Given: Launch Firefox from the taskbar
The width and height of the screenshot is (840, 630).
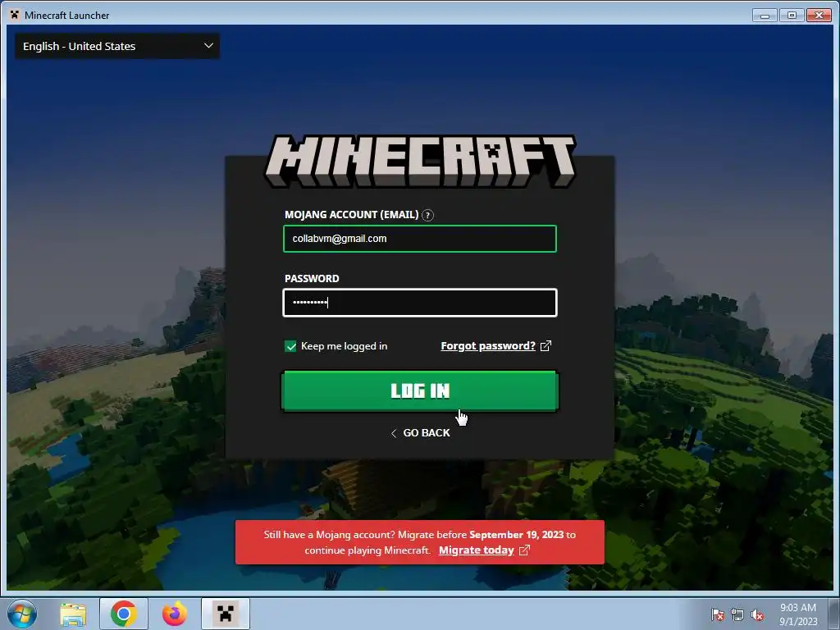Looking at the screenshot, I should click(174, 614).
